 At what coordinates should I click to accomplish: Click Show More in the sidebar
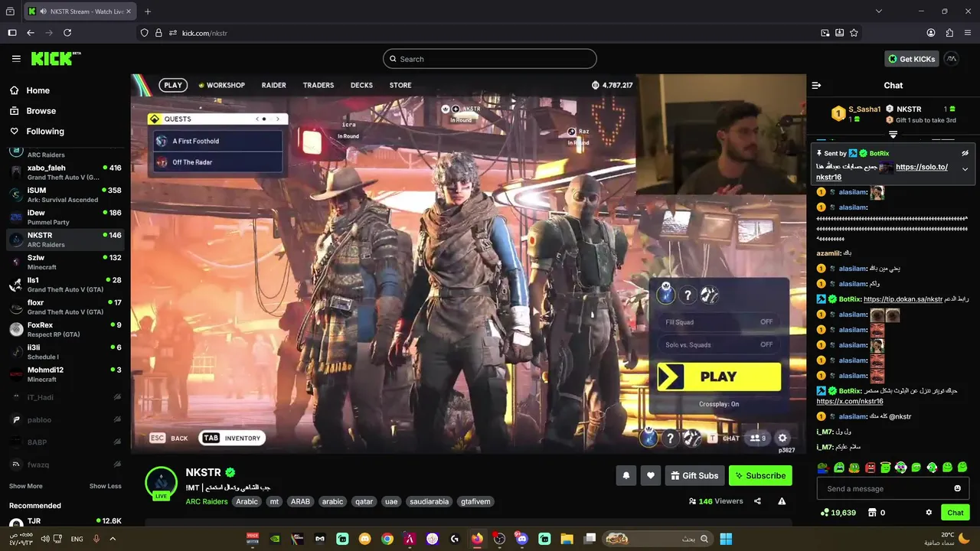click(x=26, y=486)
